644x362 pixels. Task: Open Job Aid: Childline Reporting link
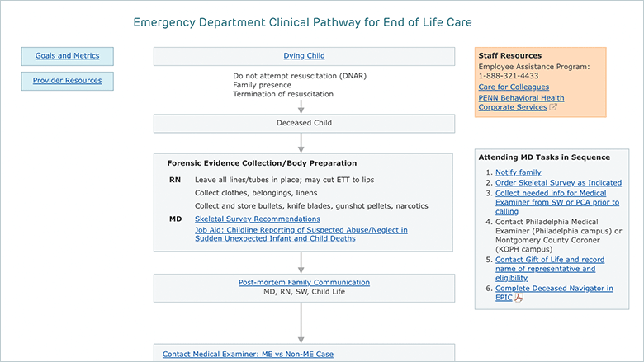[x=301, y=234]
